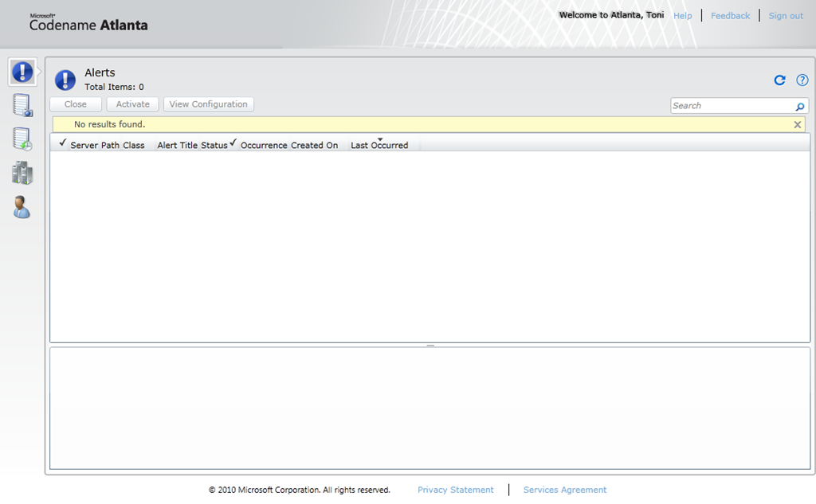Open the help question mark icon
This screenshot has height=504, width=816.
tap(802, 80)
